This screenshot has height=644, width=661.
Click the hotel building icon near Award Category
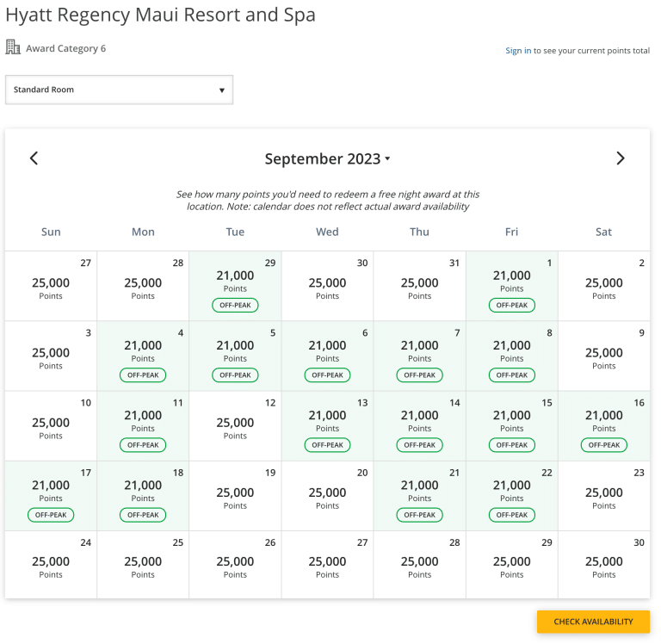tap(13, 47)
